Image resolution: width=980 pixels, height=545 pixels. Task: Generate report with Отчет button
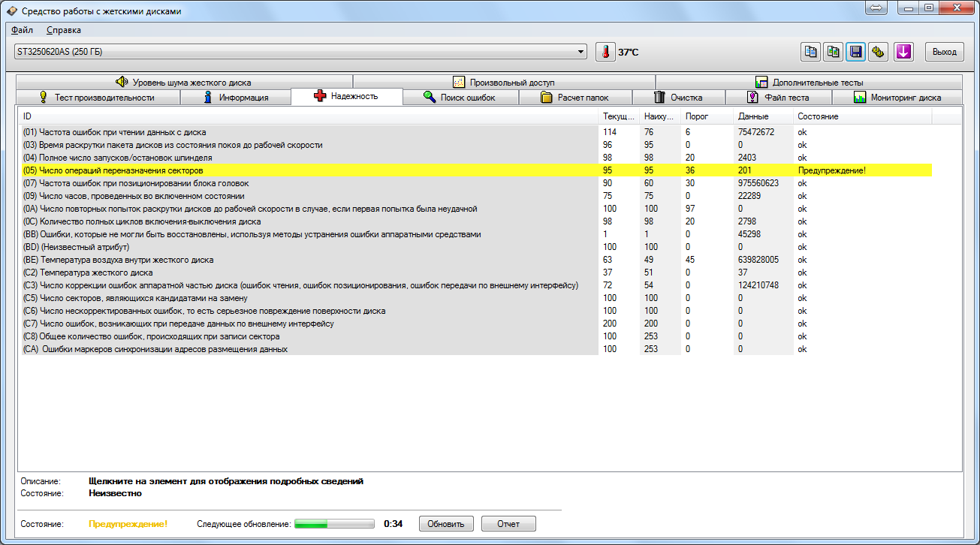click(508, 523)
